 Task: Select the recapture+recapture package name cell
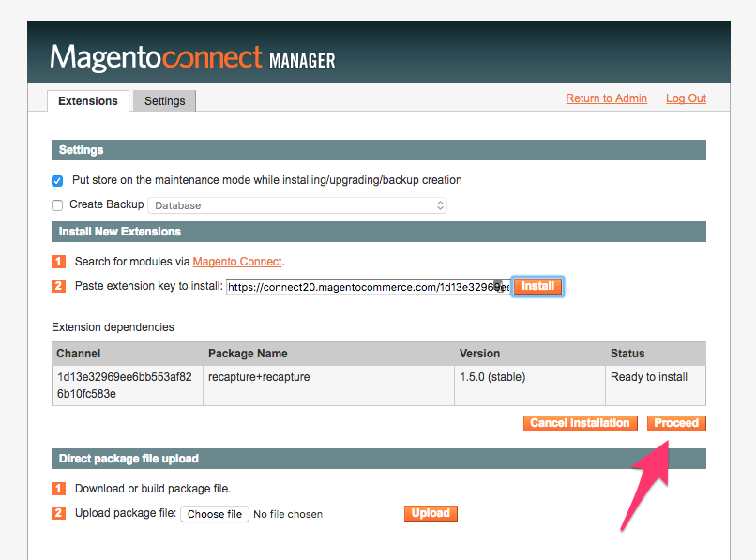click(328, 386)
